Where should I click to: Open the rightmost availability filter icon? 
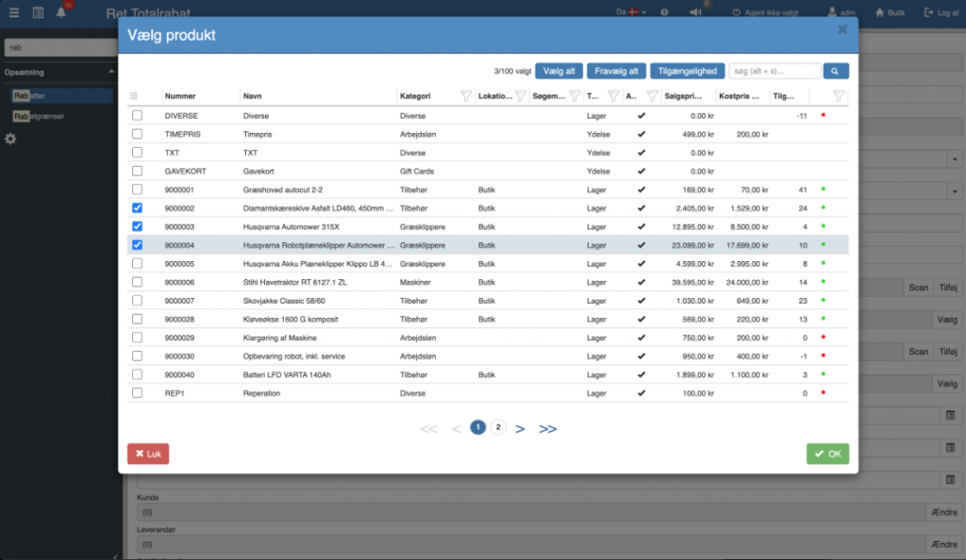click(x=838, y=96)
